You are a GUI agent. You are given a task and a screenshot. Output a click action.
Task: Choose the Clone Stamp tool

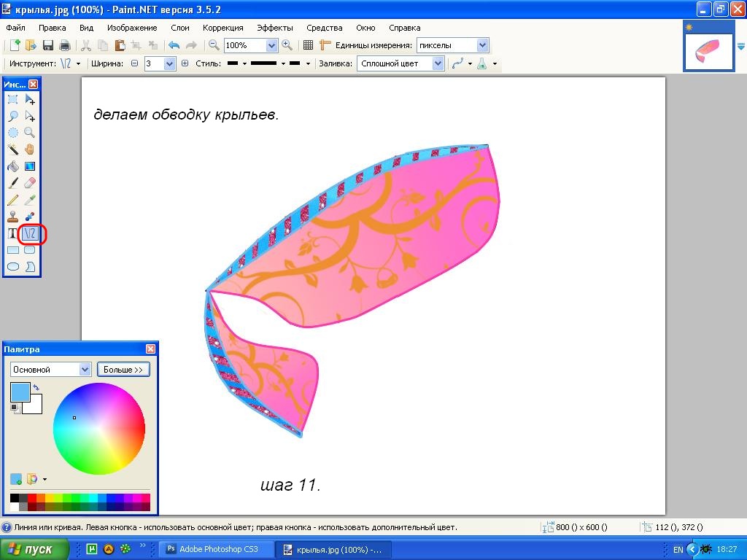click(x=13, y=217)
